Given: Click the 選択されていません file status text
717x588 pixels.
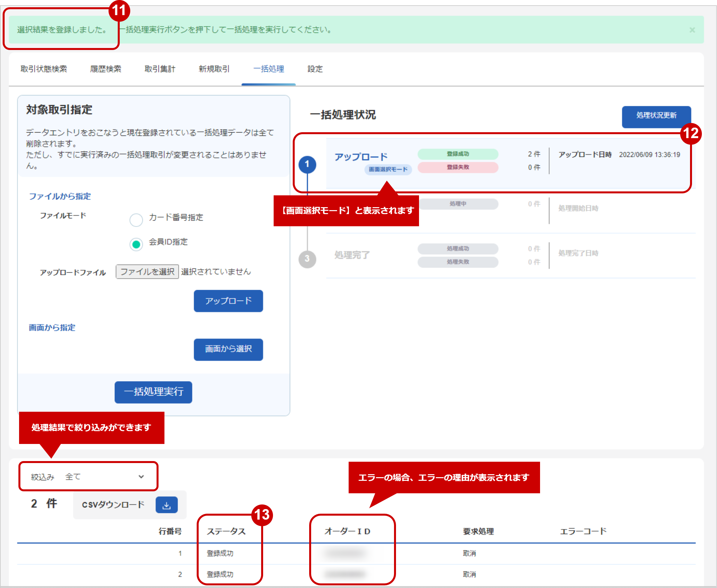Looking at the screenshot, I should click(216, 272).
